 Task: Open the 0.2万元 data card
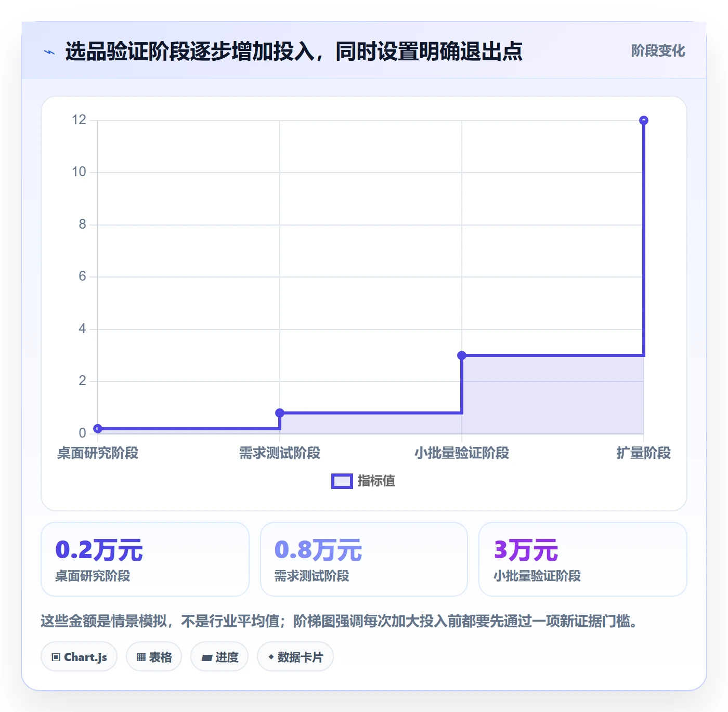[145, 559]
